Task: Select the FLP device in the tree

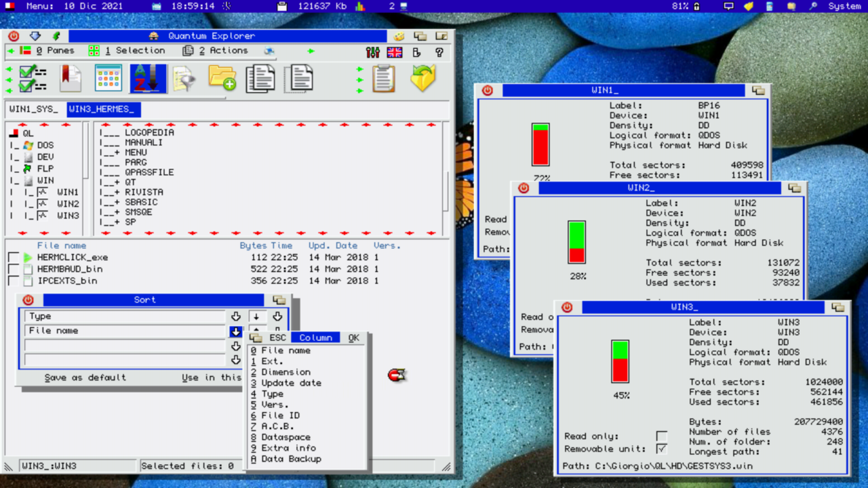Action: (45, 169)
